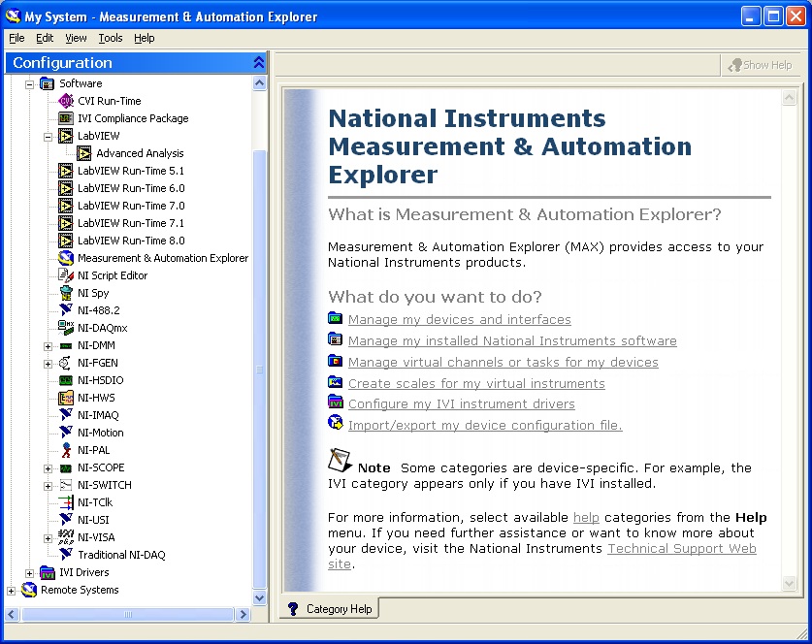Click the NI-TClk icon
This screenshot has height=644, width=812.
(x=66, y=502)
